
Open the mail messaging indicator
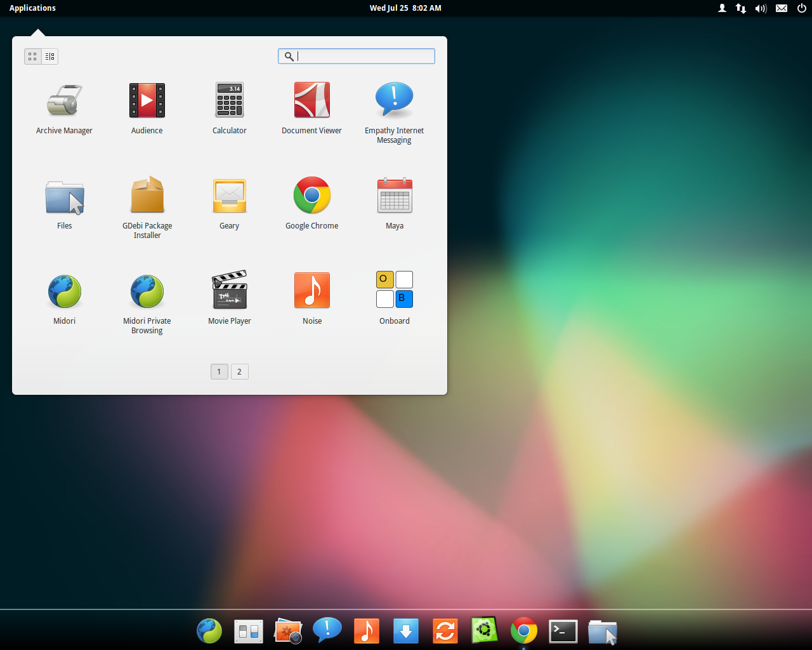click(x=782, y=8)
